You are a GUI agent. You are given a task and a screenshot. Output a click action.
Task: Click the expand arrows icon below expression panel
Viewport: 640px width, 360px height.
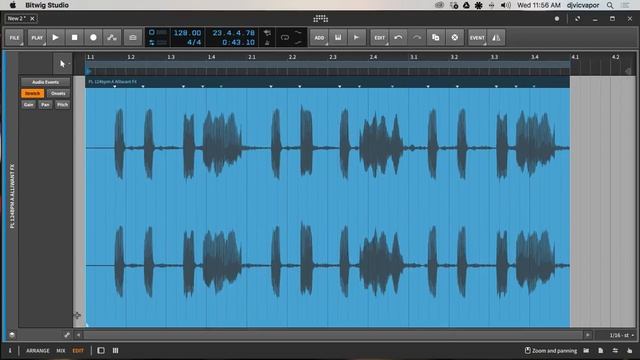coord(67,335)
